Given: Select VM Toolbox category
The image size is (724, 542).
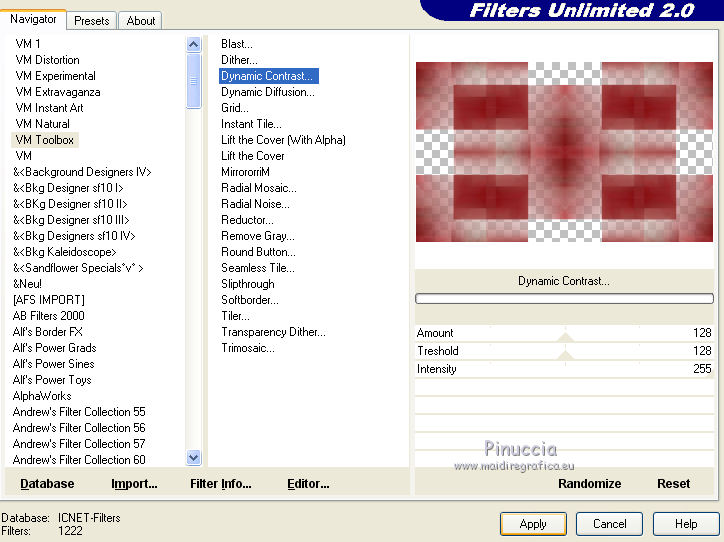Looking at the screenshot, I should click(45, 140).
